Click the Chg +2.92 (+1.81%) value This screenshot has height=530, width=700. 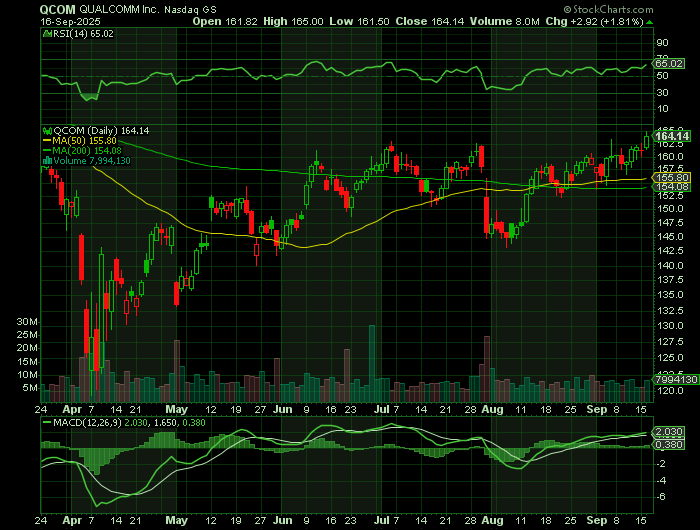[x=608, y=21]
